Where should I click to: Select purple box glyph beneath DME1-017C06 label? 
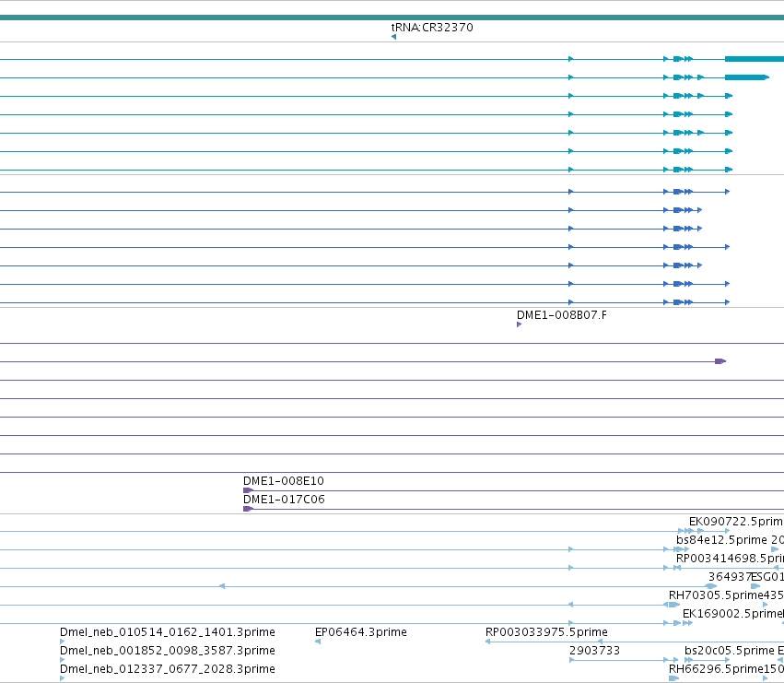[x=248, y=509]
